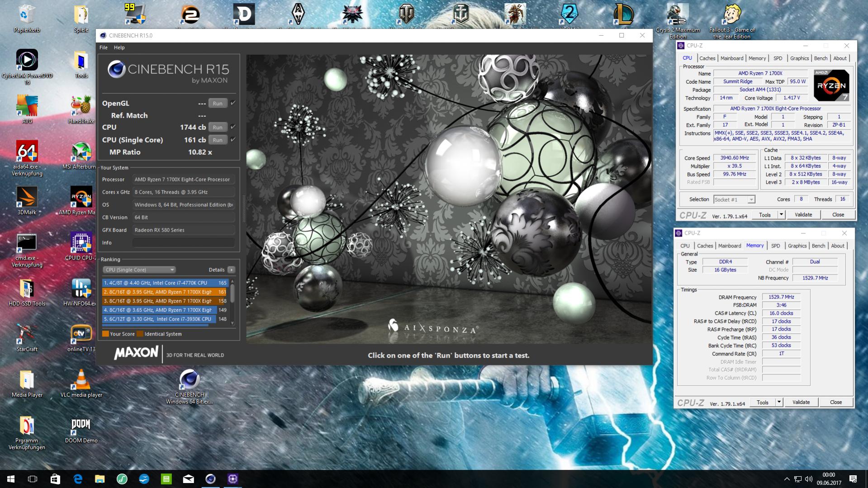Show hidden system tray icons chevron
Viewport: 868px width, 488px height.
(787, 479)
